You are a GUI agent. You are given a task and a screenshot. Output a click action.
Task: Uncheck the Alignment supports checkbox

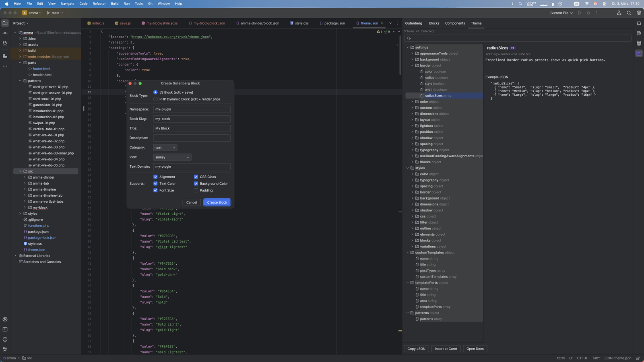(155, 177)
